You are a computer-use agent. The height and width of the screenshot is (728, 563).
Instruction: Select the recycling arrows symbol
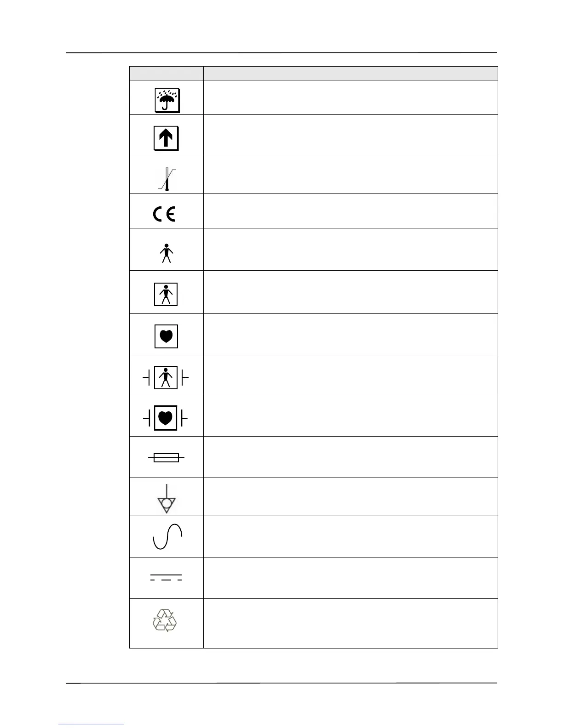click(x=165, y=620)
